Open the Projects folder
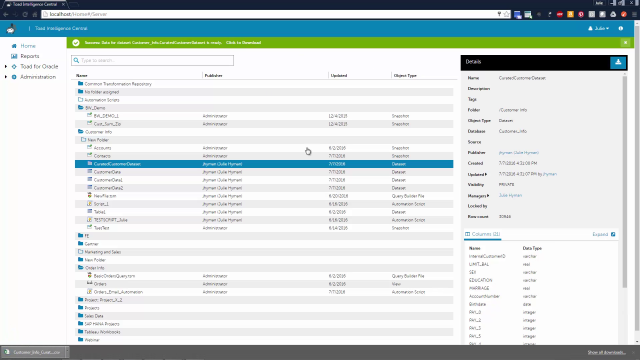 91,308
